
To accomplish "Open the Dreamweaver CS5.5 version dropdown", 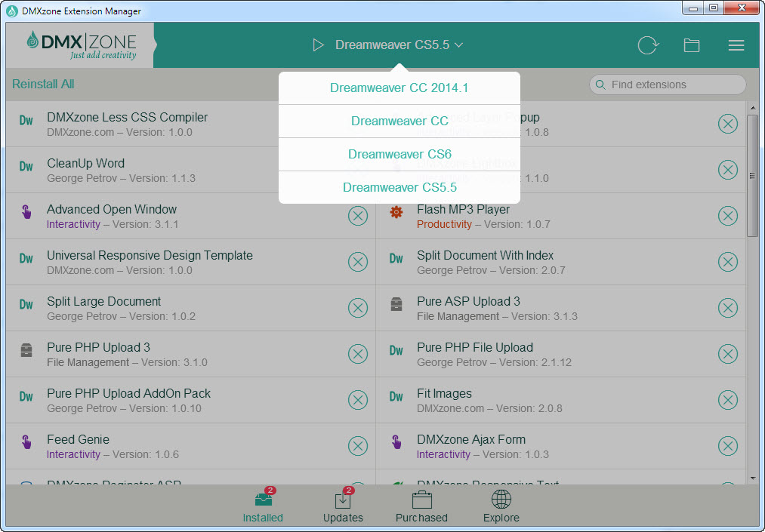I will tap(399, 45).
